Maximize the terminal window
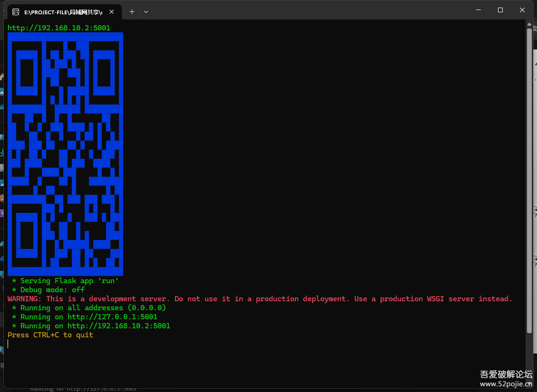Image resolution: width=537 pixels, height=392 pixels. (500, 10)
